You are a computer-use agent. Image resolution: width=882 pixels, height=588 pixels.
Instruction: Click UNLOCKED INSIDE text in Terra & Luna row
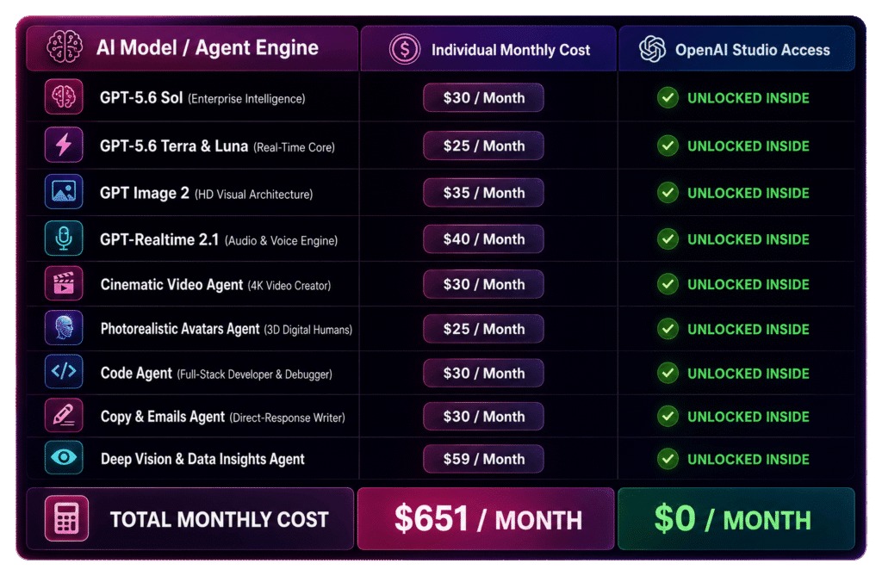pos(748,146)
